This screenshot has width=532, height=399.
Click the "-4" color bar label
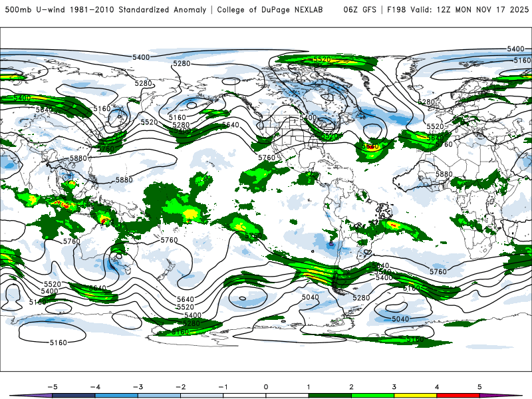point(95,387)
